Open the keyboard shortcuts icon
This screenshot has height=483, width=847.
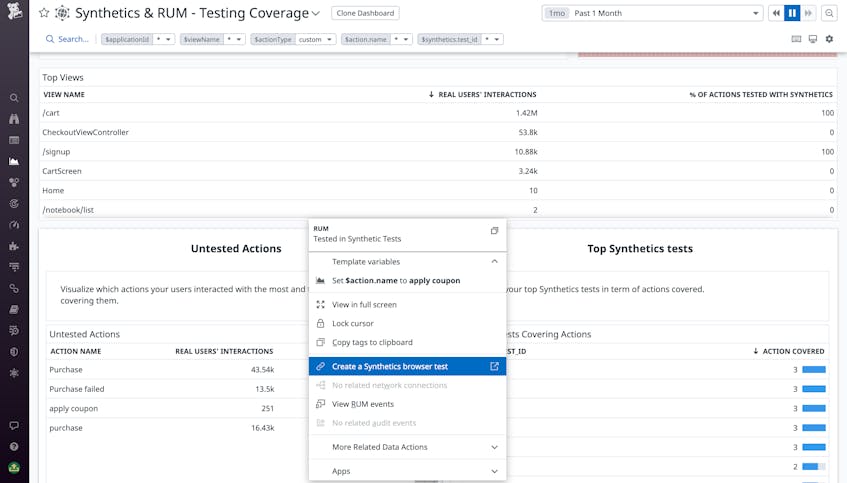(796, 39)
